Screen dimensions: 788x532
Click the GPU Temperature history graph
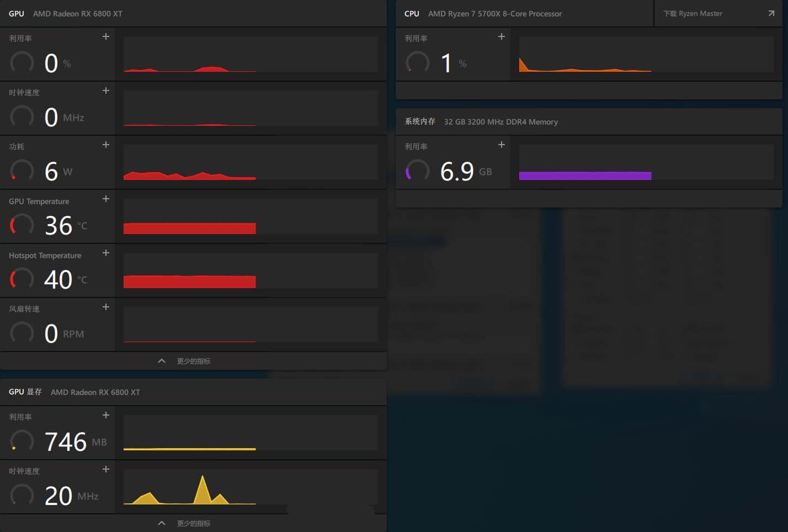pos(251,216)
